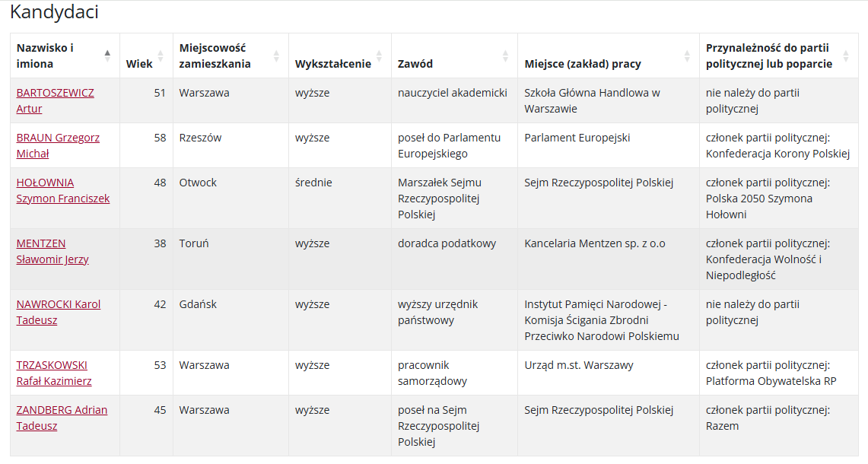
Task: Click sort arrows in Wiek column
Action: tap(161, 56)
